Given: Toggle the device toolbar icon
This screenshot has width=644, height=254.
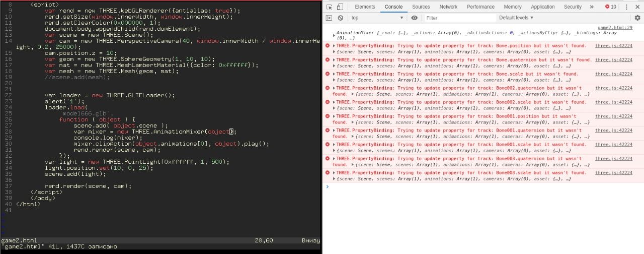Looking at the screenshot, I should click(340, 7).
